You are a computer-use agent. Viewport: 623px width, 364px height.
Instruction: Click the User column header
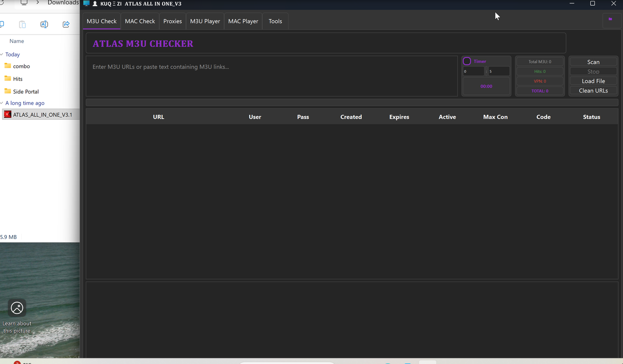coord(255,117)
